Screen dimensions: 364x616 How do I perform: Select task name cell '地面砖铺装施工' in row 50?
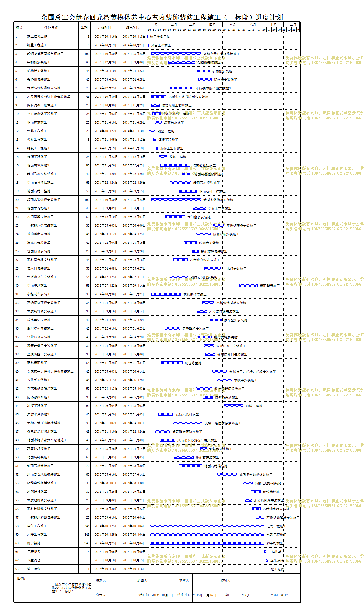point(51,457)
